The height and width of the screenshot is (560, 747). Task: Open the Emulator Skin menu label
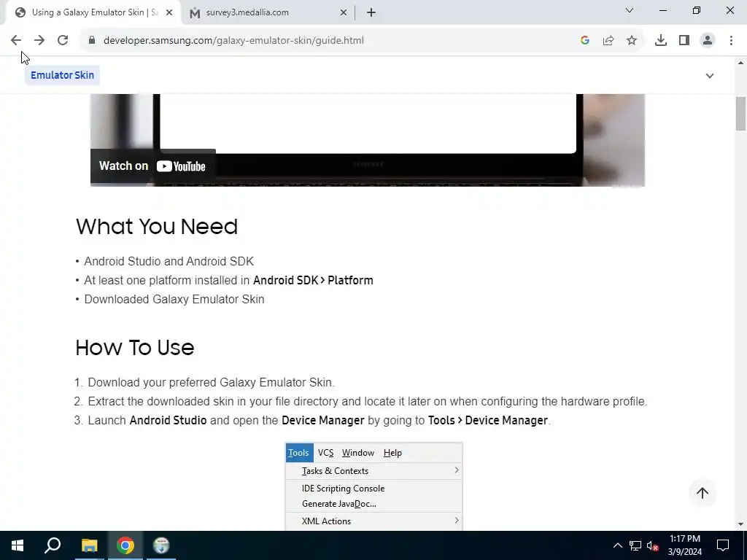tap(63, 75)
